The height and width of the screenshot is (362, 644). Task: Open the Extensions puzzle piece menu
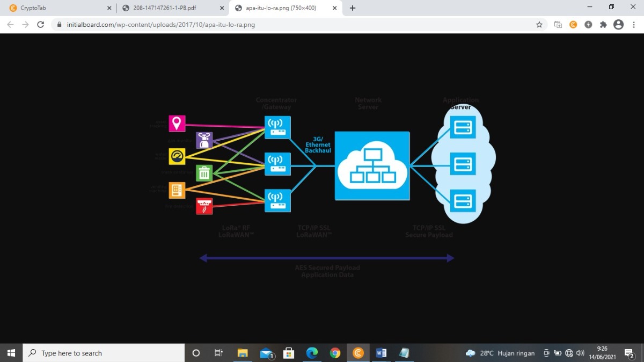603,25
